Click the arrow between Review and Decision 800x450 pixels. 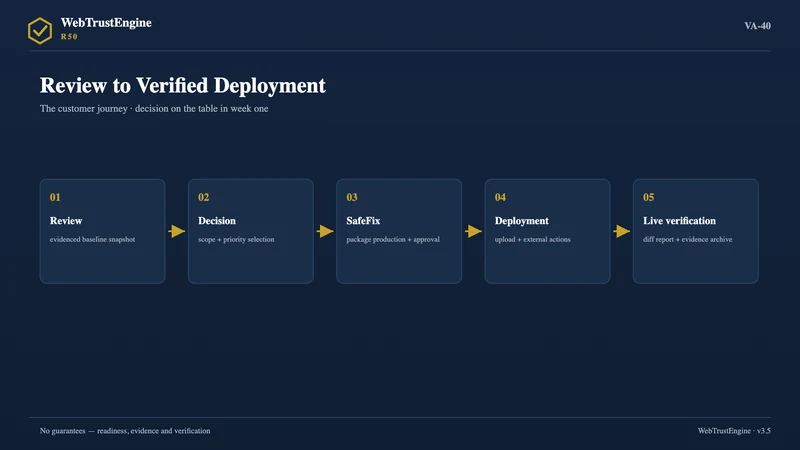[177, 231]
